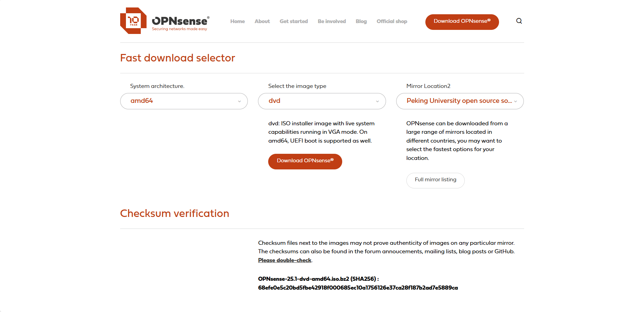This screenshot has height=312, width=644.
Task: Expand the image type dvd dropdown
Action: point(321,101)
